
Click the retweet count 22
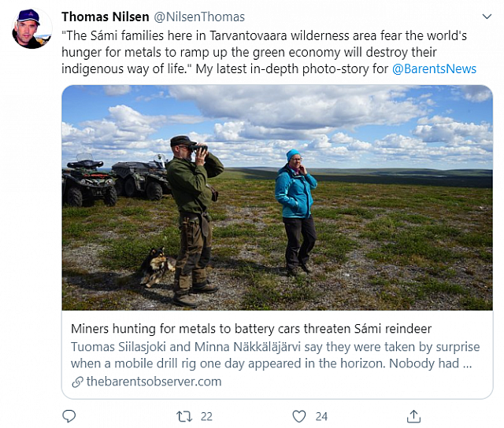[206, 417]
